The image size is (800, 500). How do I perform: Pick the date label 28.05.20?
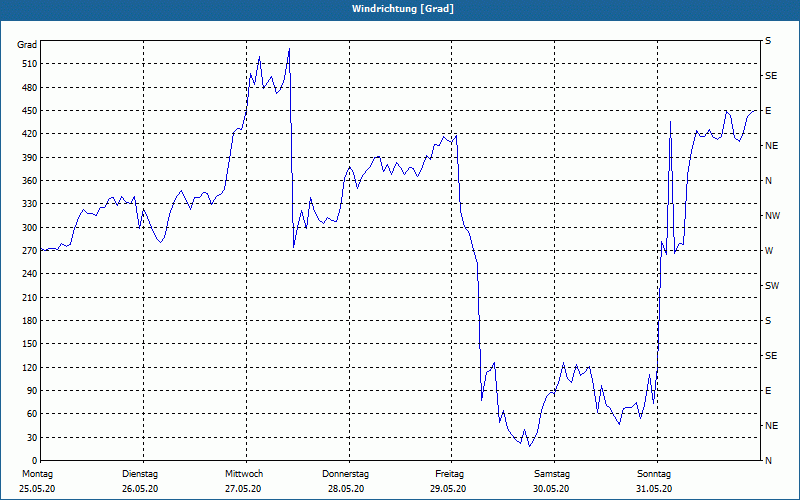click(346, 489)
